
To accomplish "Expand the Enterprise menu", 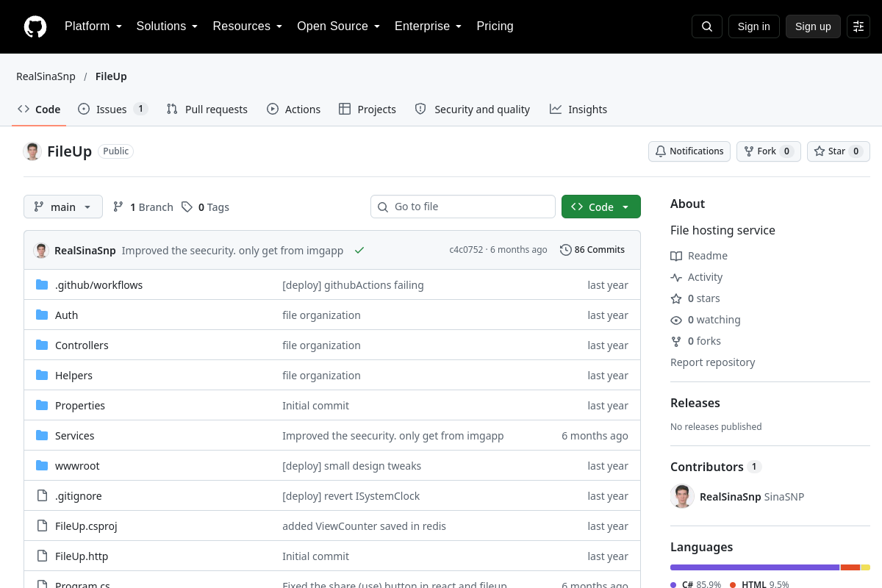I will [x=429, y=26].
